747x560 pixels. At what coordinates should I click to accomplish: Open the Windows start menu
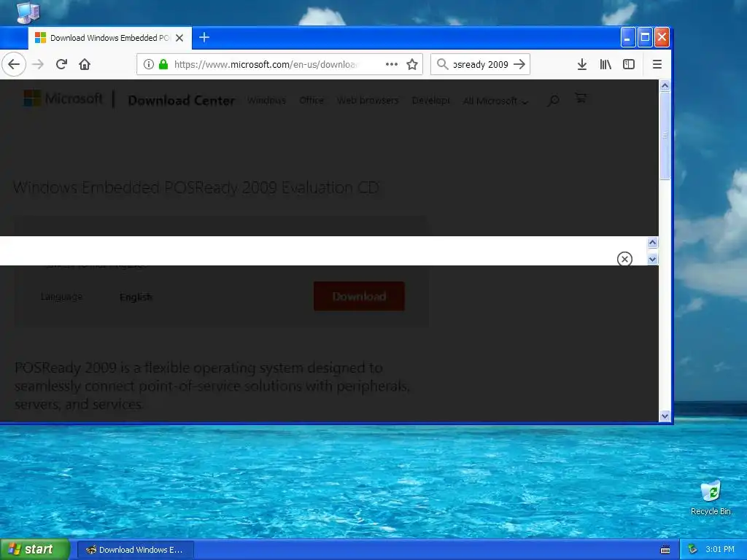tap(34, 550)
